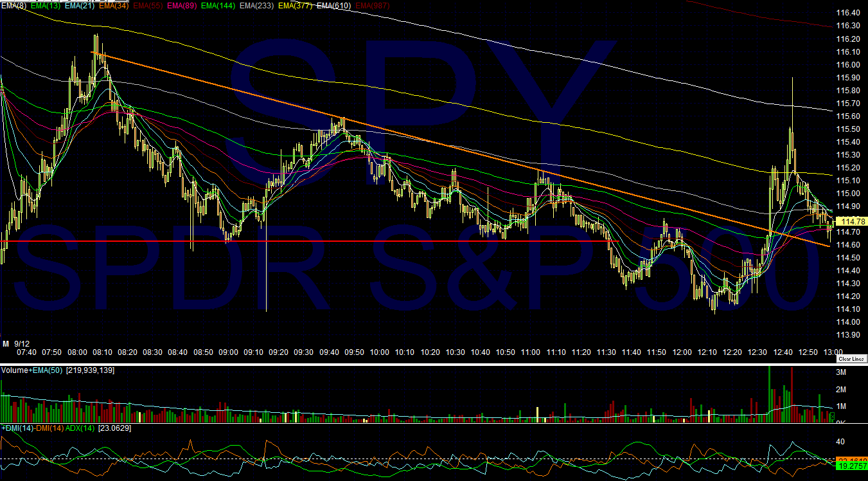The image size is (868, 481).
Task: Select the EMA(89) indicator label
Action: 182,5
